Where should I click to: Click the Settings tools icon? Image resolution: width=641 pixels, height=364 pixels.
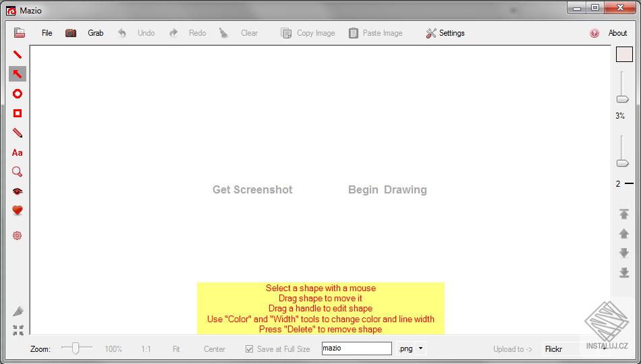pos(431,33)
